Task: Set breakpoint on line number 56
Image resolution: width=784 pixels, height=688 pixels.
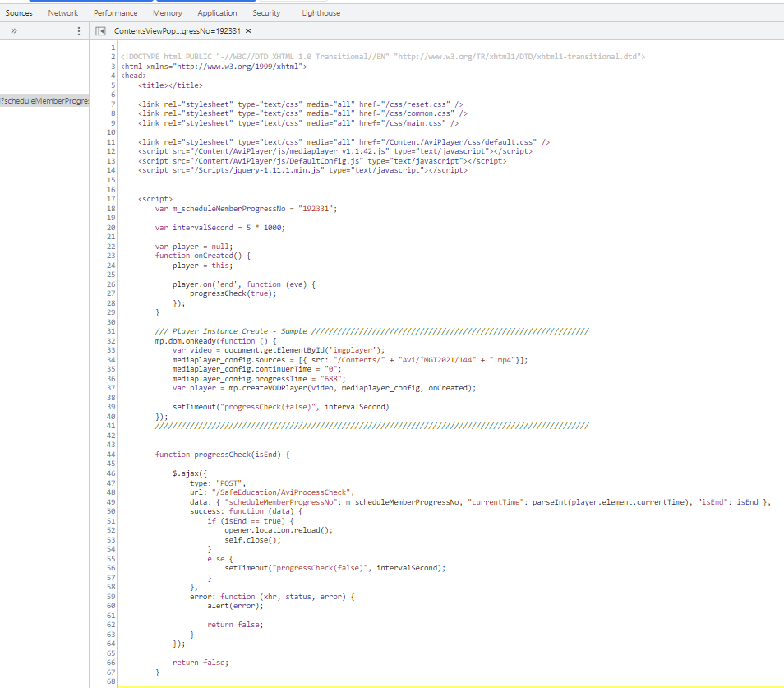Action: pos(111,568)
